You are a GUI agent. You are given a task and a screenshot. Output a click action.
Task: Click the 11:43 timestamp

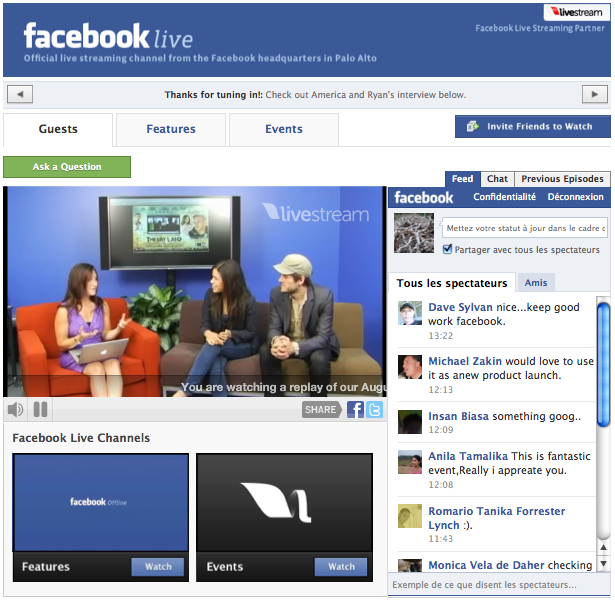point(440,539)
